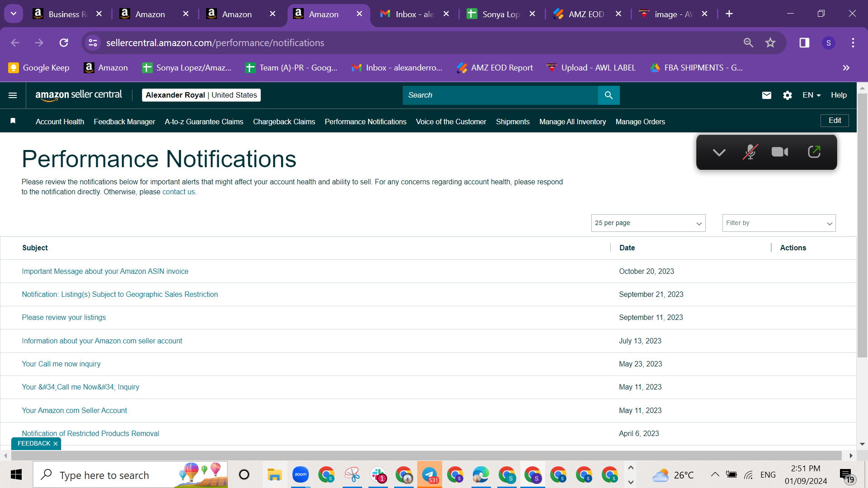
Task: Open the Please review your listings notification
Action: coord(64,318)
